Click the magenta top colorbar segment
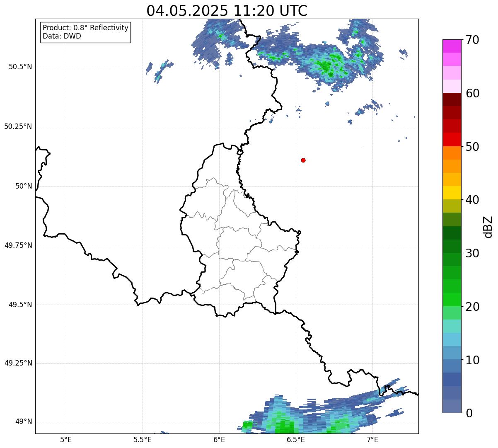 [452, 46]
